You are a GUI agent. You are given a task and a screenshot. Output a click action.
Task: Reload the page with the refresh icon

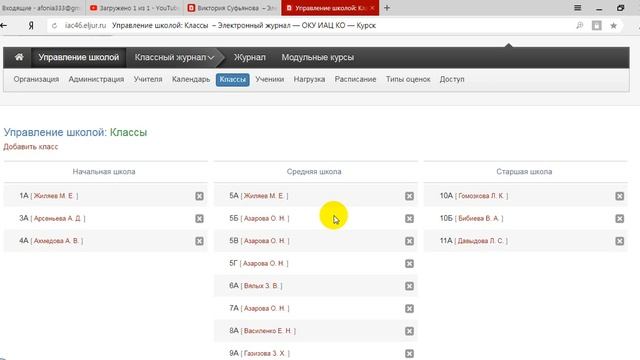[x=54, y=26]
